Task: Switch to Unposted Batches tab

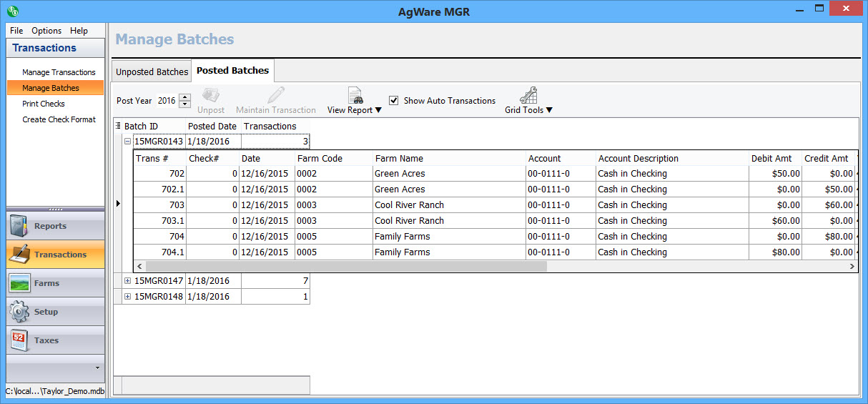Action: 152,72
